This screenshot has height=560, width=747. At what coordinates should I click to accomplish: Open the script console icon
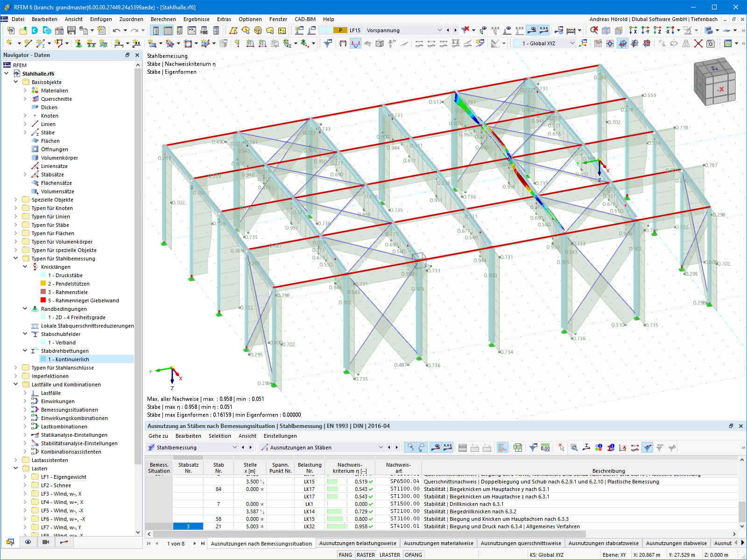click(192, 30)
